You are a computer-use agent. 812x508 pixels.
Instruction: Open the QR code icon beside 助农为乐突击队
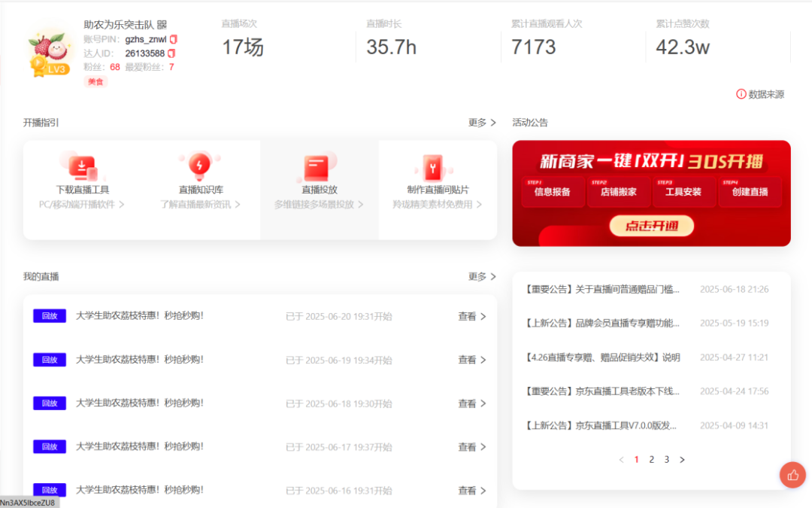[x=162, y=25]
